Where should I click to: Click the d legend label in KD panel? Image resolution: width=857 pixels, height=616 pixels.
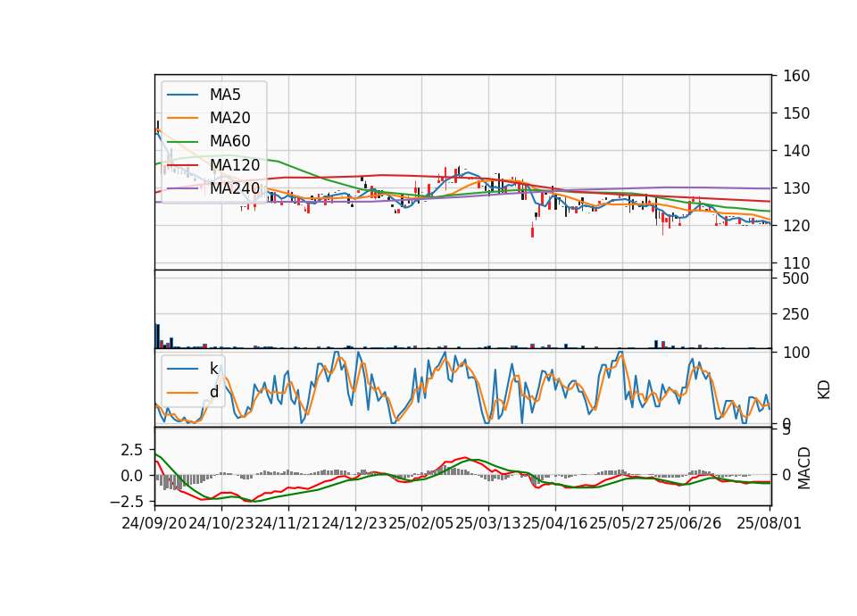[x=213, y=392]
